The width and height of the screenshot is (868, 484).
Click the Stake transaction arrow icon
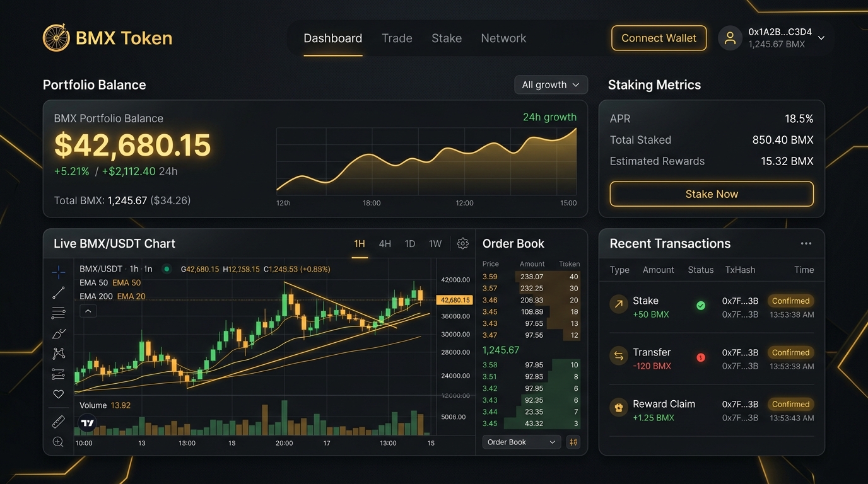(x=619, y=304)
